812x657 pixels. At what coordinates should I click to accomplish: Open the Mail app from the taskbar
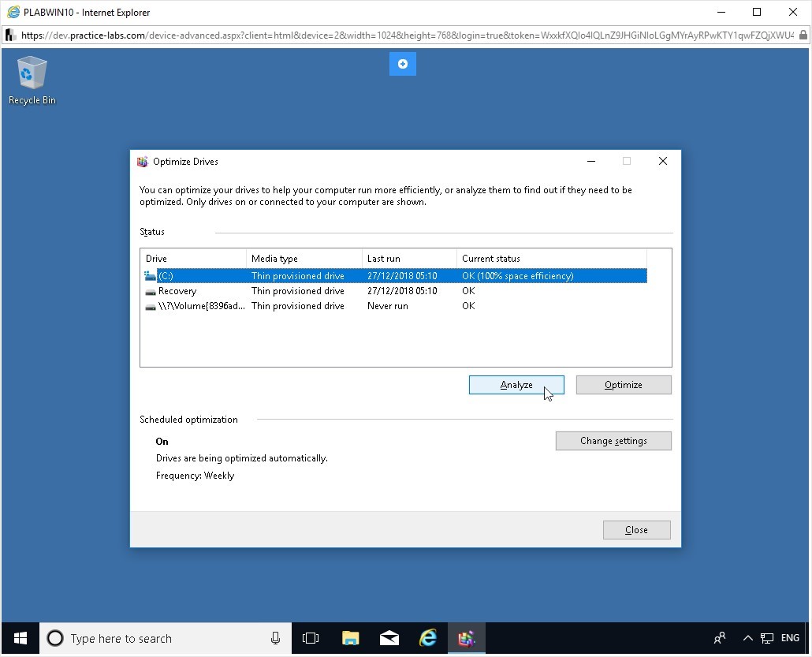tap(389, 638)
